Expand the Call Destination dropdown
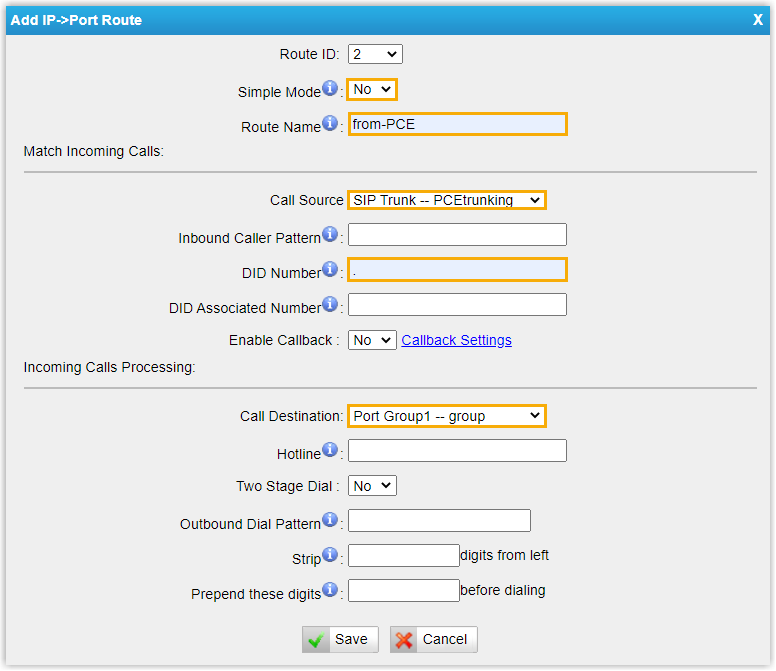Image resolution: width=776 pixels, height=671 pixels. click(x=447, y=416)
